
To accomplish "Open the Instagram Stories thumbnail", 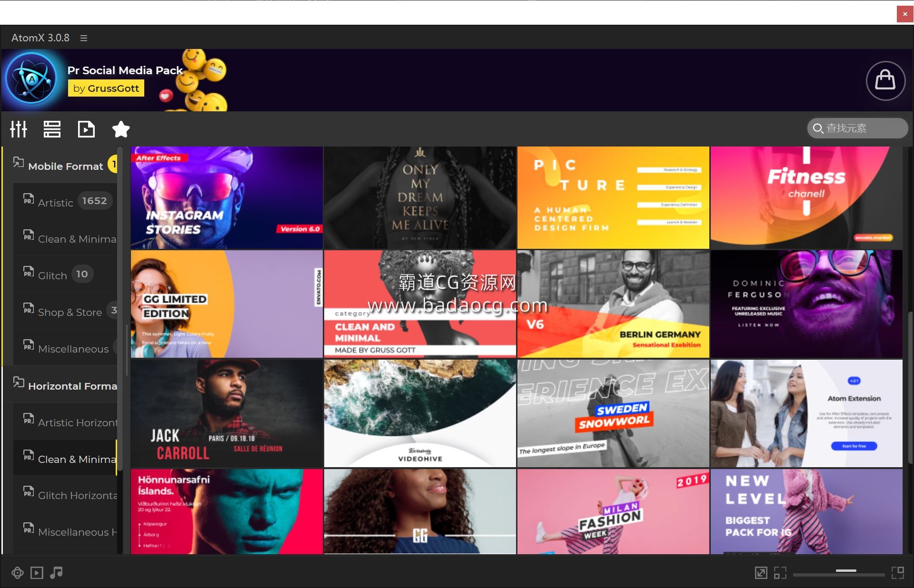I will [227, 197].
